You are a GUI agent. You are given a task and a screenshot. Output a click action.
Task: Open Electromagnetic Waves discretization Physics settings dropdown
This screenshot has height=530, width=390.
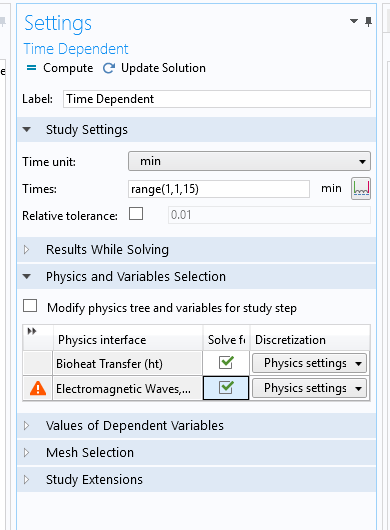[x=309, y=388]
